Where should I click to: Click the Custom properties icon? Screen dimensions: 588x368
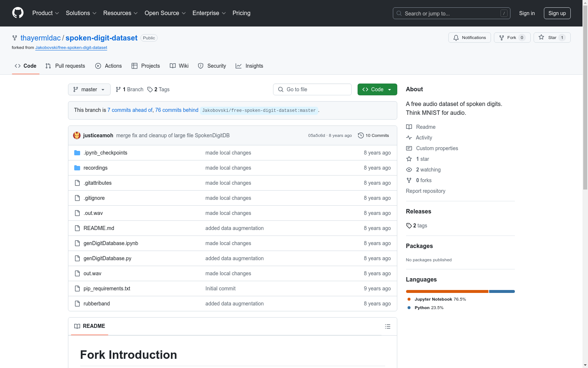coord(409,148)
